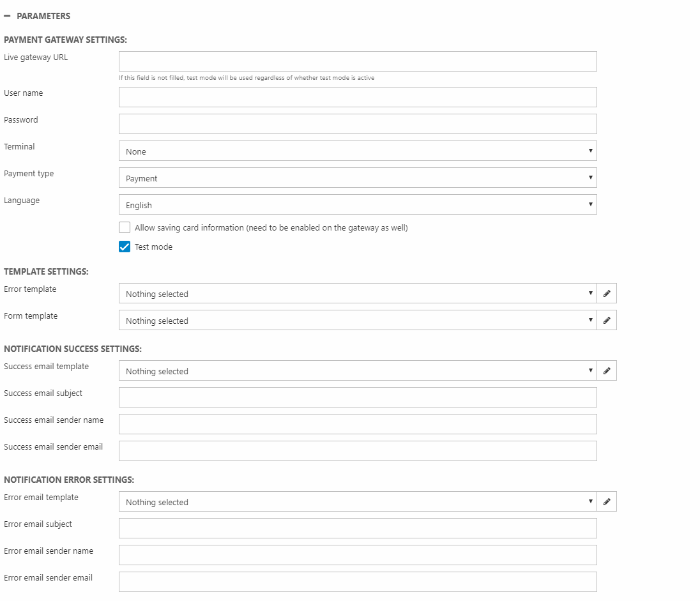Open the Language dropdown

pos(358,205)
